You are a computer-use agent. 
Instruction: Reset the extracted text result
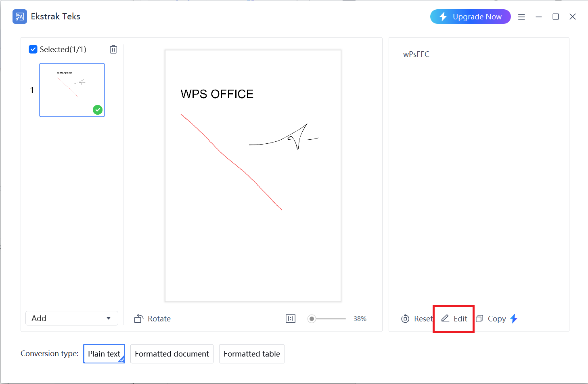click(416, 319)
